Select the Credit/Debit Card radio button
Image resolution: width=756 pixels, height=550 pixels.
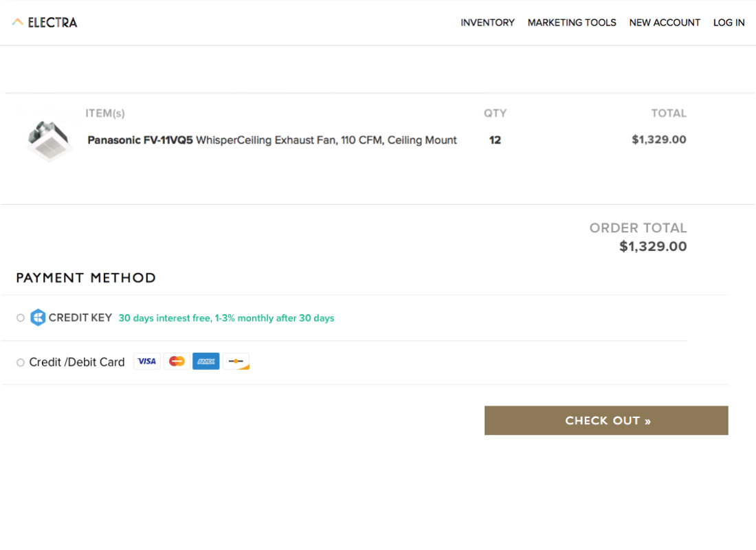point(21,362)
